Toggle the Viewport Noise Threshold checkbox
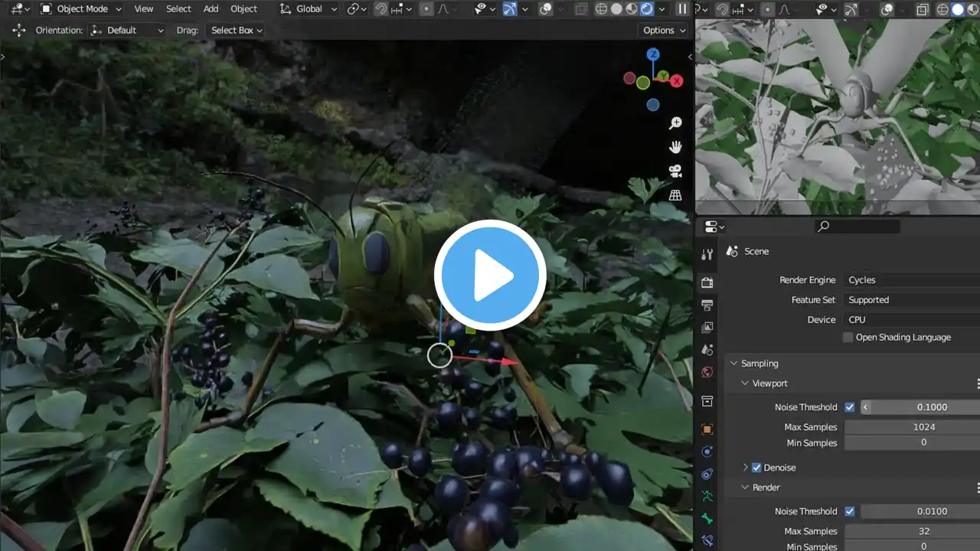Image resolution: width=980 pixels, height=551 pixels. [850, 407]
